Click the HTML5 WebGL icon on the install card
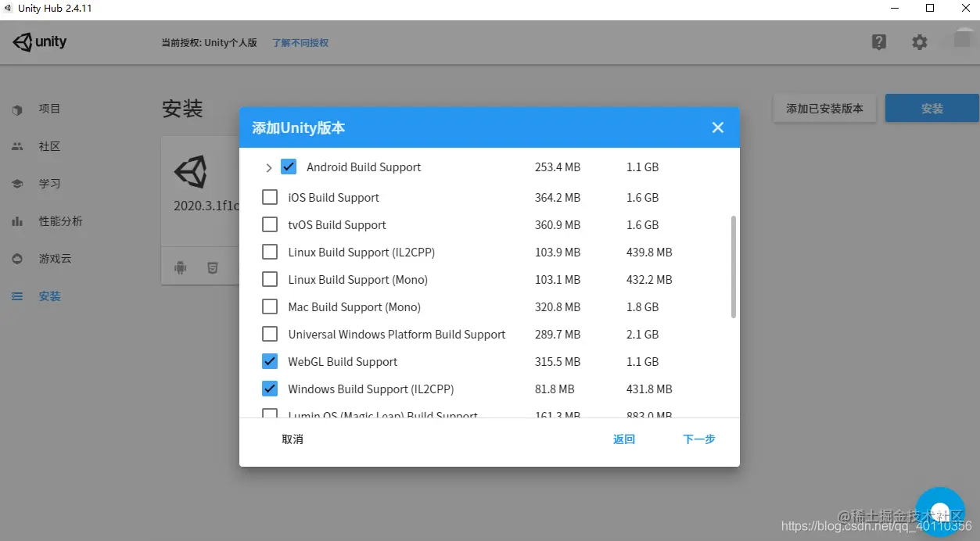Viewport: 980px width, 541px height. tap(213, 267)
